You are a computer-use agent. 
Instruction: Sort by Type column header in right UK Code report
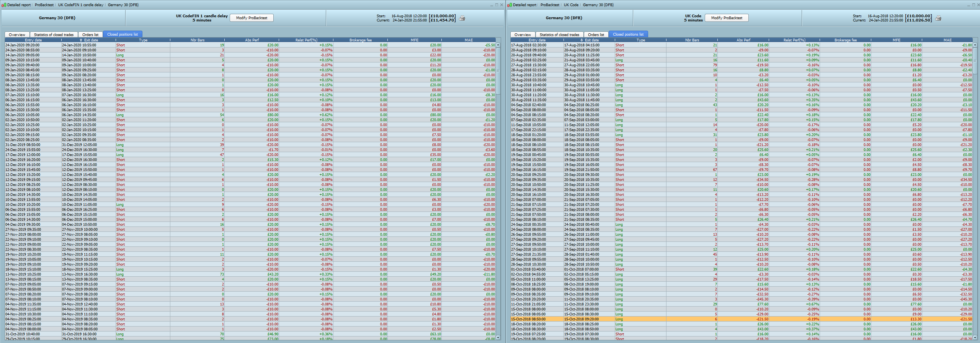(641, 40)
